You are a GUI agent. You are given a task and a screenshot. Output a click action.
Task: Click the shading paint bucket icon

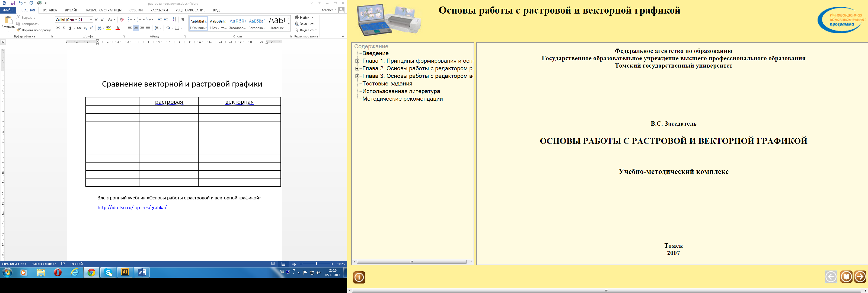[x=168, y=28]
